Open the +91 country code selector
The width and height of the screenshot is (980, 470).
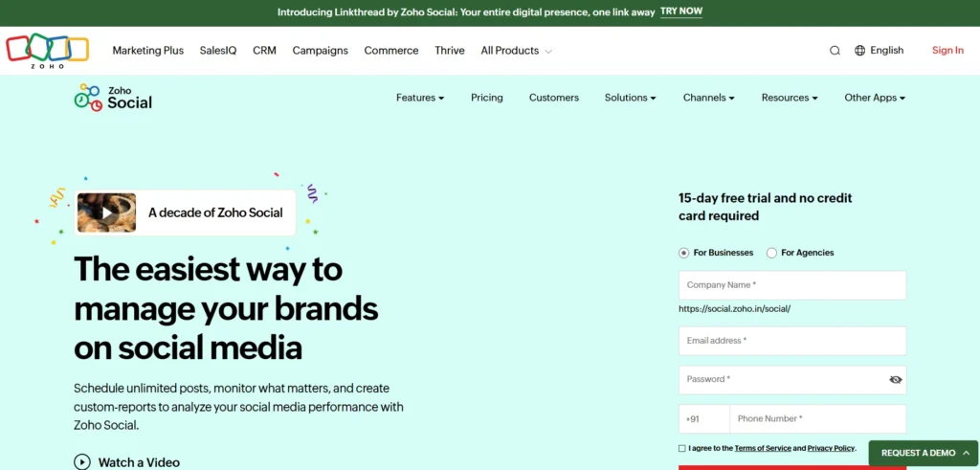point(703,418)
